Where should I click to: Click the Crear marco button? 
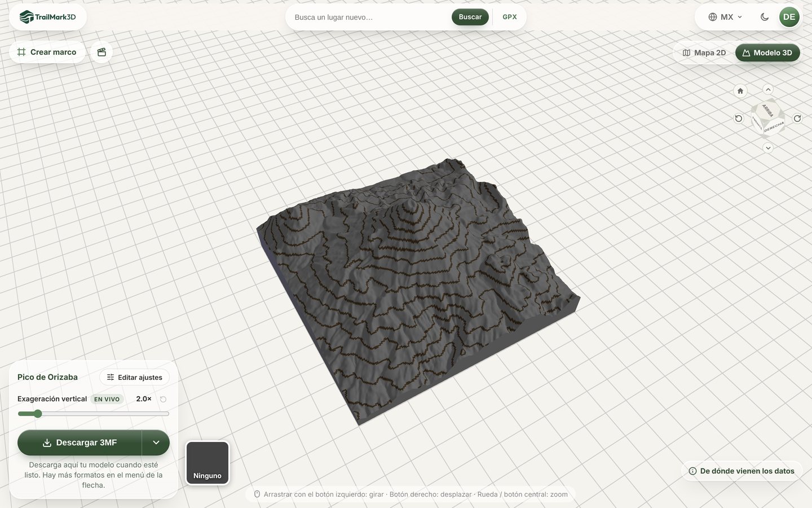point(47,52)
